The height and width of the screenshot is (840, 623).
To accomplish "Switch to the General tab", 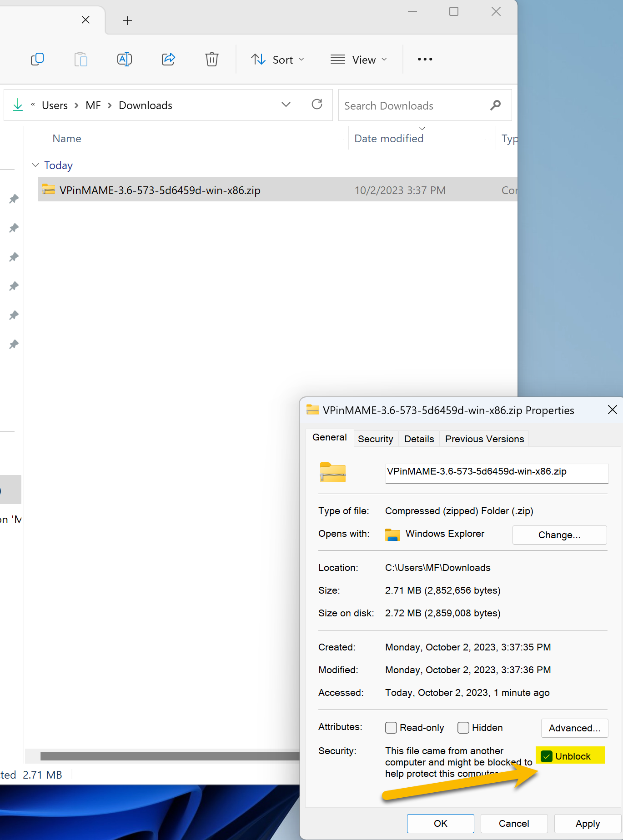I will (x=329, y=437).
